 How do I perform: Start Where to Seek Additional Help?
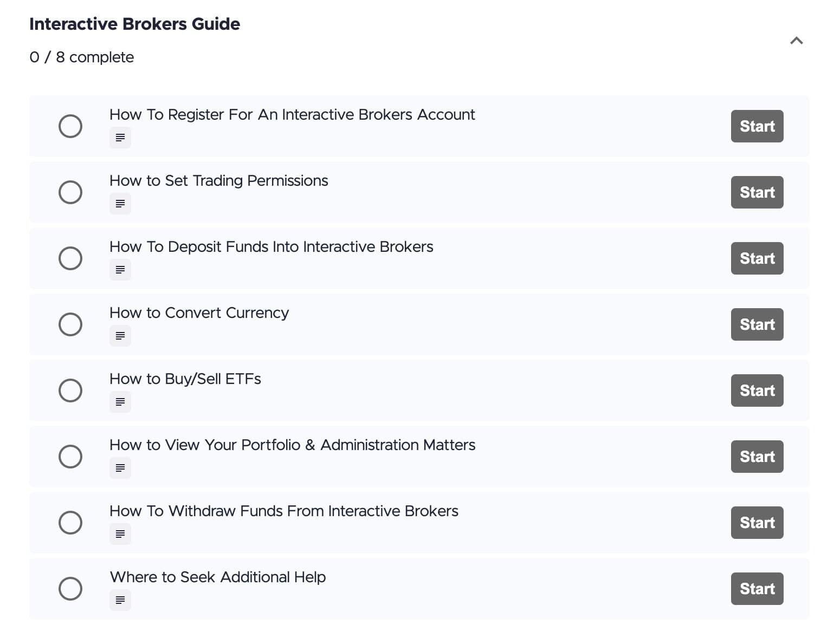point(757,589)
